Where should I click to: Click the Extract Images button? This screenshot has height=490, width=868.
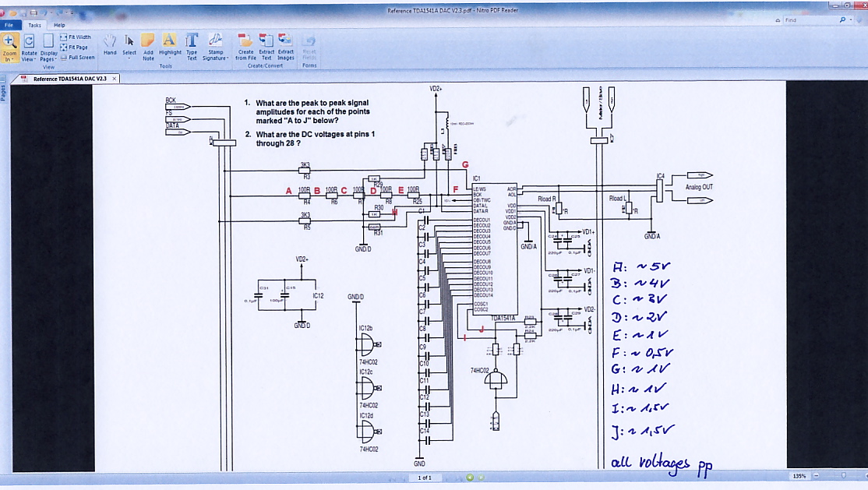pyautogui.click(x=285, y=47)
